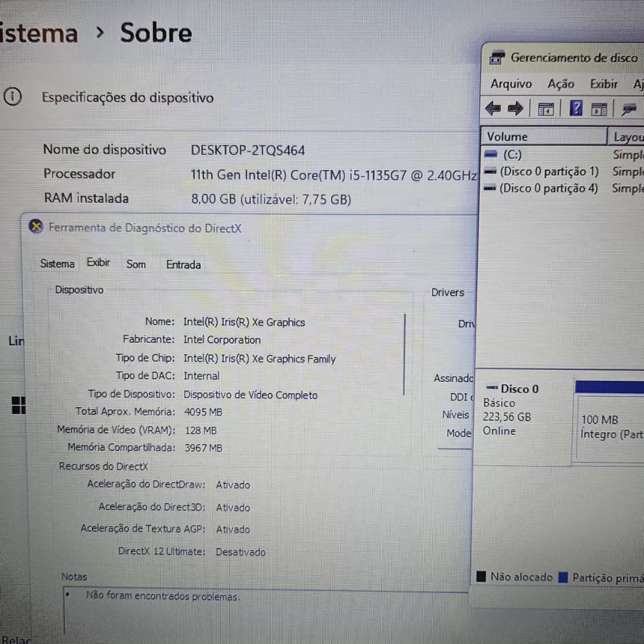Screen dimensions: 644x644
Task: Toggle the action pane toolbar icon
Action: tap(599, 109)
